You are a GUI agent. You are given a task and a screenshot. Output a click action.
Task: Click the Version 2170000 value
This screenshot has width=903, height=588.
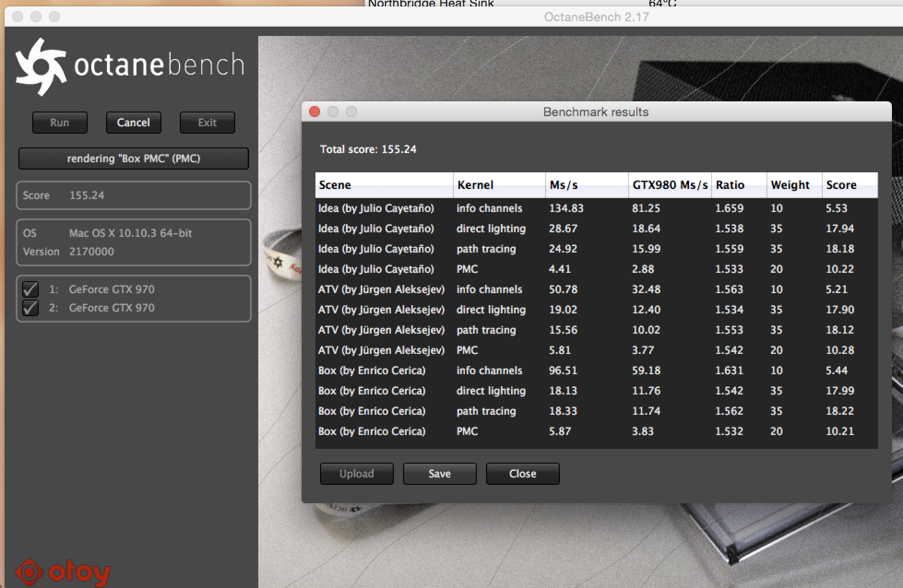pos(91,252)
